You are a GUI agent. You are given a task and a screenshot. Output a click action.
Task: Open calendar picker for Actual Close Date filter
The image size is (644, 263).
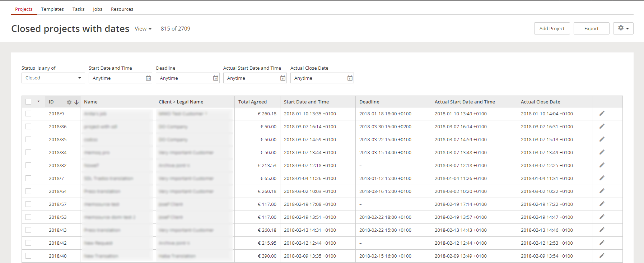pos(350,78)
